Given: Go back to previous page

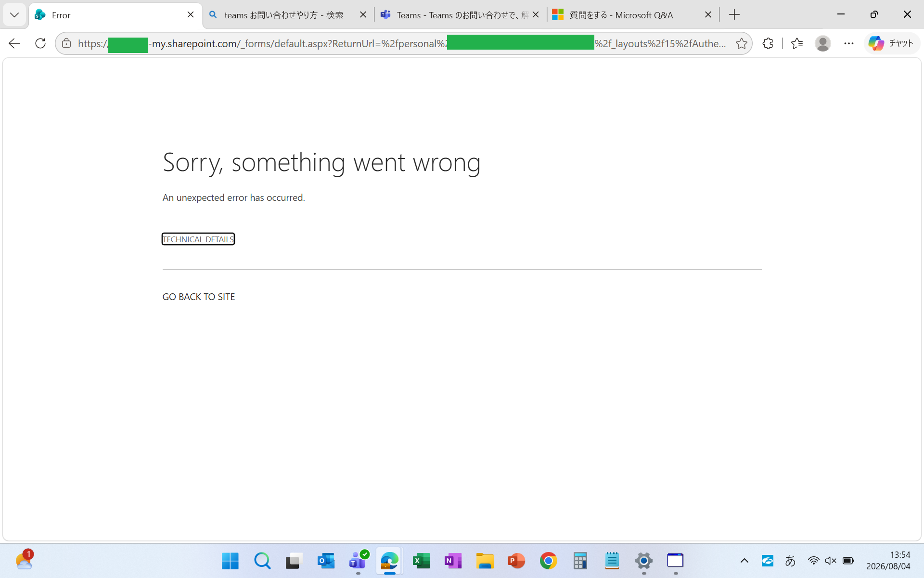Looking at the screenshot, I should point(14,43).
